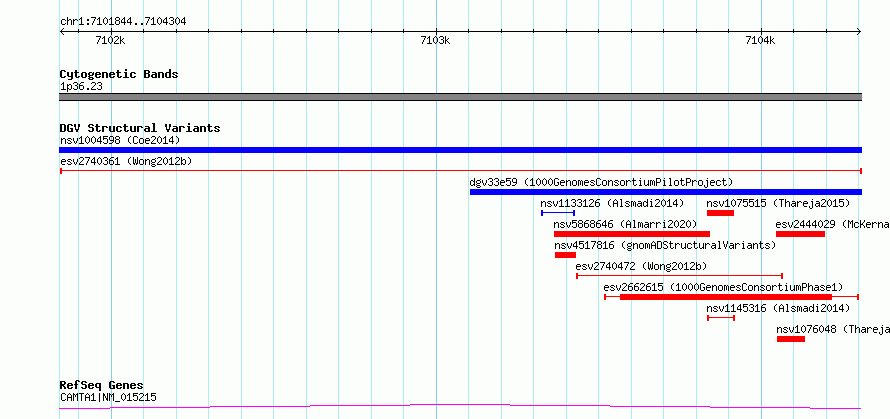Click the nsv4517816 (gnomADStructuralVariants) label
Viewport: 890px width, 419px height.
[665, 245]
